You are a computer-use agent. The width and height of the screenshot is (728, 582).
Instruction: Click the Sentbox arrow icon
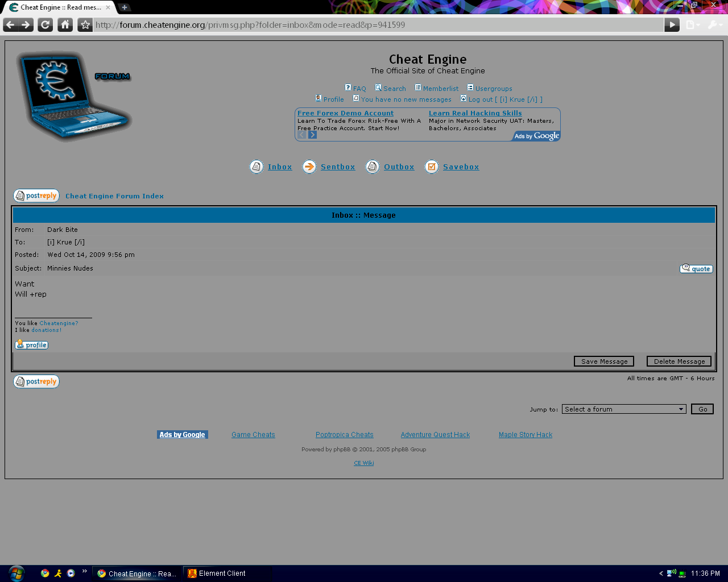(309, 167)
